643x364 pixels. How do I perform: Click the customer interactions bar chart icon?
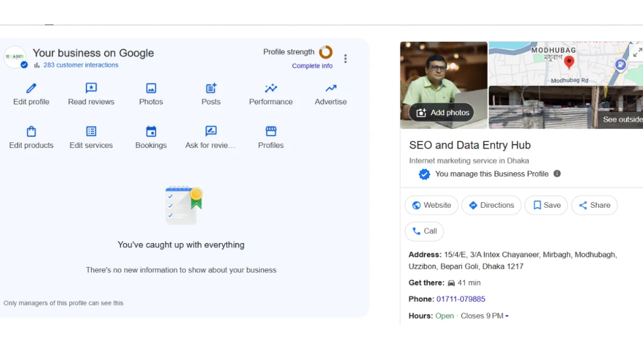[37, 65]
